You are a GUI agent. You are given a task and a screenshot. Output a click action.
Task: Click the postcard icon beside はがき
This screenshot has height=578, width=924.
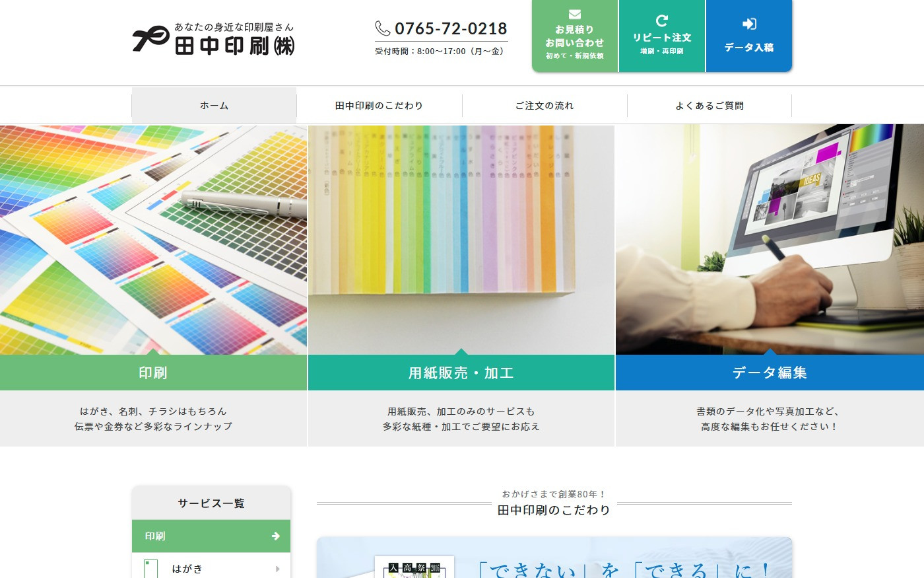pyautogui.click(x=151, y=569)
